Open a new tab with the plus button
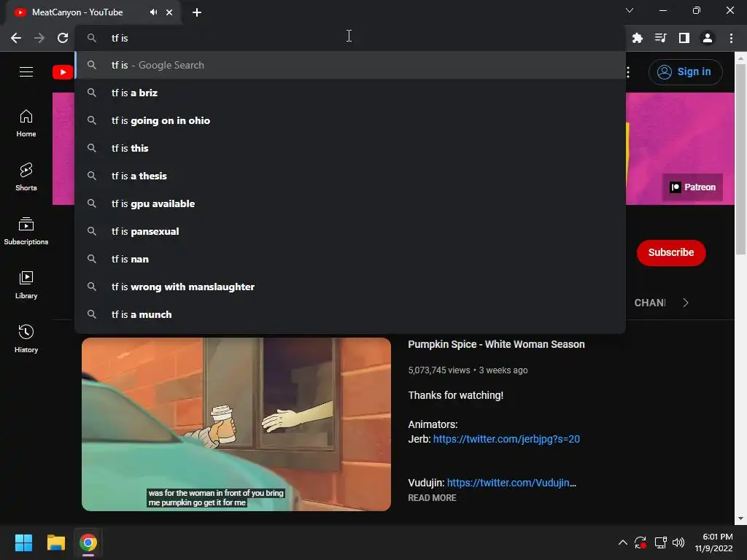 click(197, 12)
